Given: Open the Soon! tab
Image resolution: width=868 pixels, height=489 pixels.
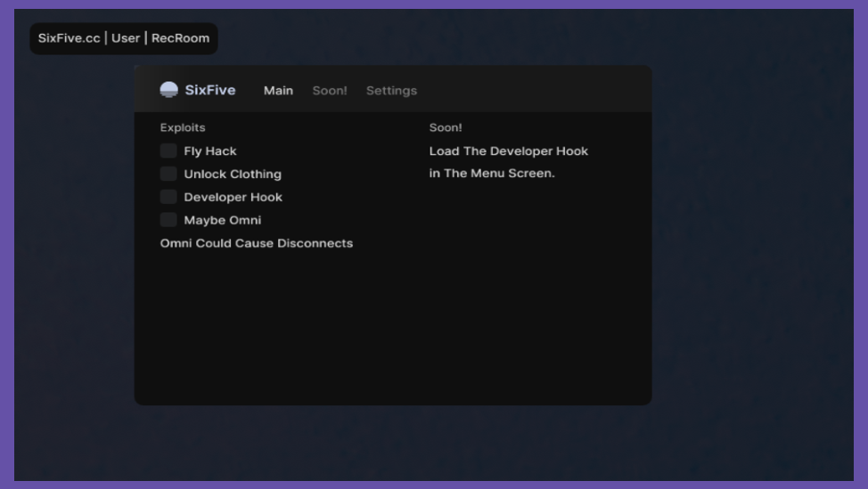Looking at the screenshot, I should tap(330, 90).
